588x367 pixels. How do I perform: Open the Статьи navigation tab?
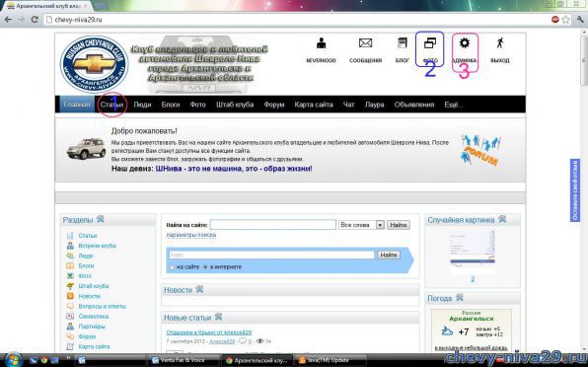(111, 105)
